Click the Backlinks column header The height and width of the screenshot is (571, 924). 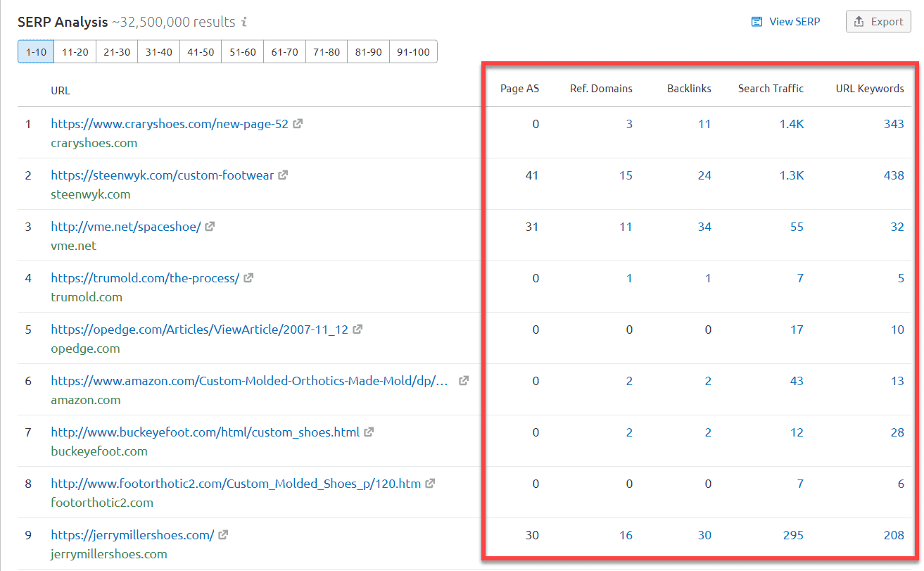[689, 89]
